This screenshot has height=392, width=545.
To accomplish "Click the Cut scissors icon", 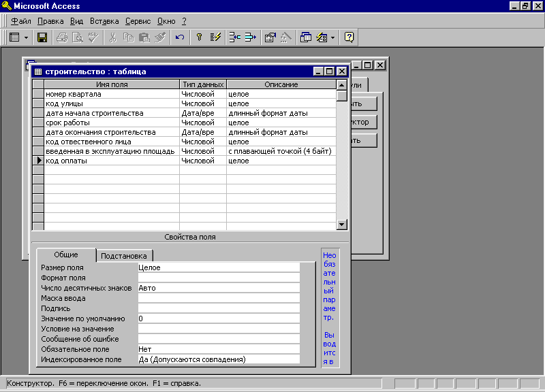I will (112, 37).
